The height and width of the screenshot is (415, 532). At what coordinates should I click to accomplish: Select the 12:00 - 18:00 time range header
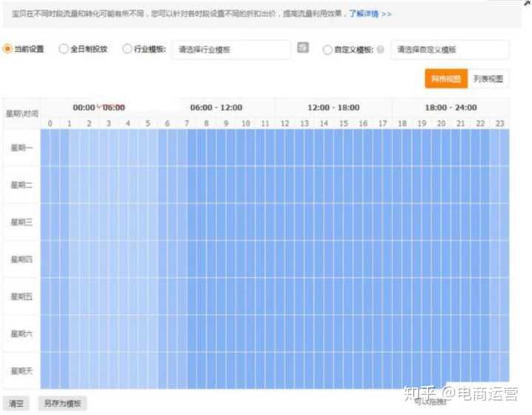[x=333, y=107]
